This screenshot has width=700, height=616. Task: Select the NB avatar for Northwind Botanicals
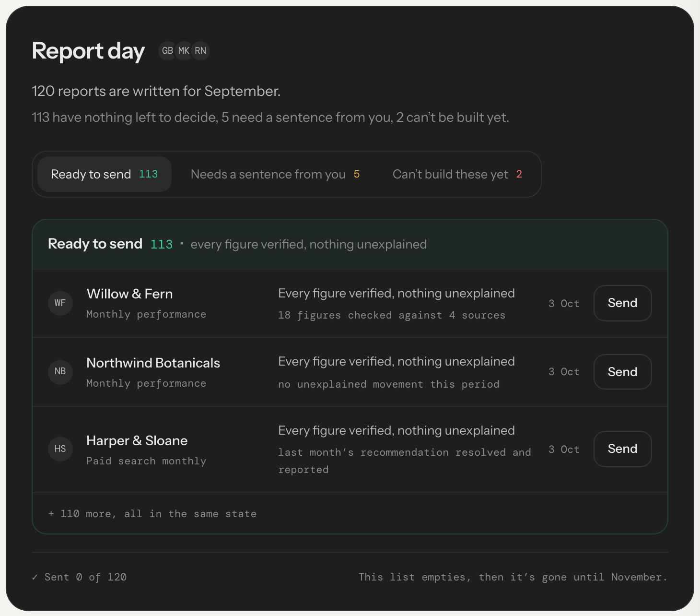60,371
